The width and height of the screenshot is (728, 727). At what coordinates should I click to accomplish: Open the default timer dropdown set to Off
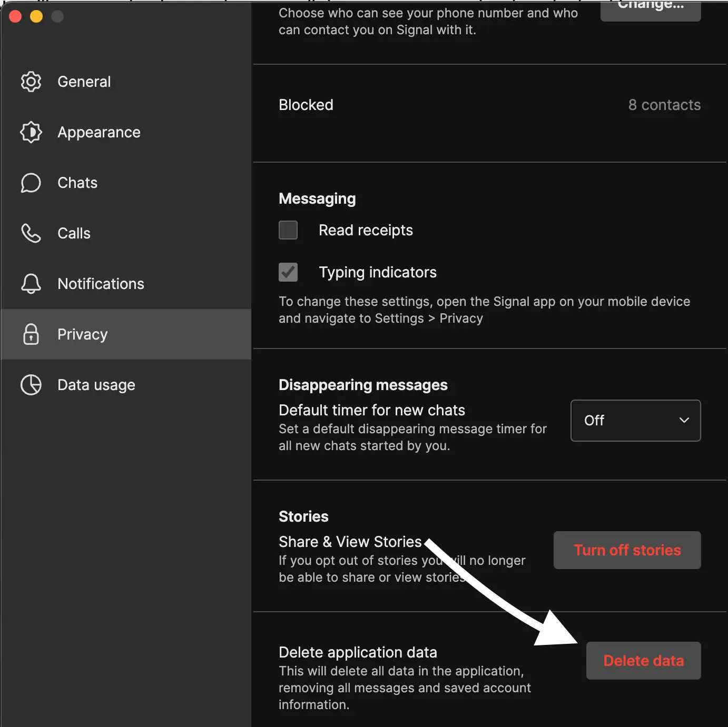click(x=635, y=421)
